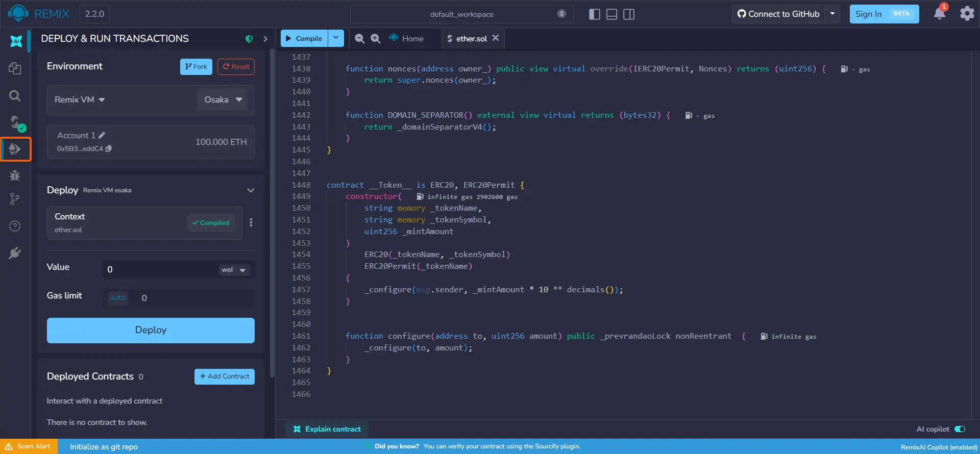The width and height of the screenshot is (980, 454).
Task: Open the File explorer sidebar icon
Action: [x=15, y=68]
